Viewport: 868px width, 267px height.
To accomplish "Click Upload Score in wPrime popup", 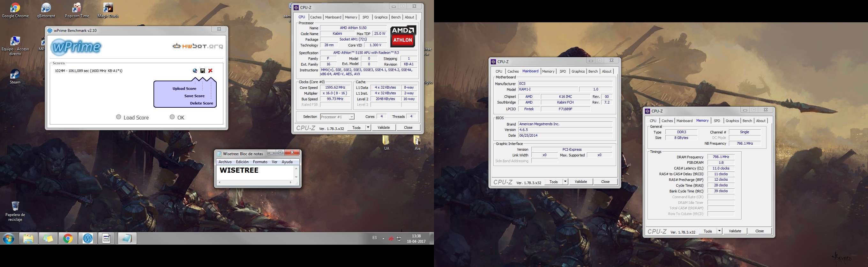I will coord(184,89).
